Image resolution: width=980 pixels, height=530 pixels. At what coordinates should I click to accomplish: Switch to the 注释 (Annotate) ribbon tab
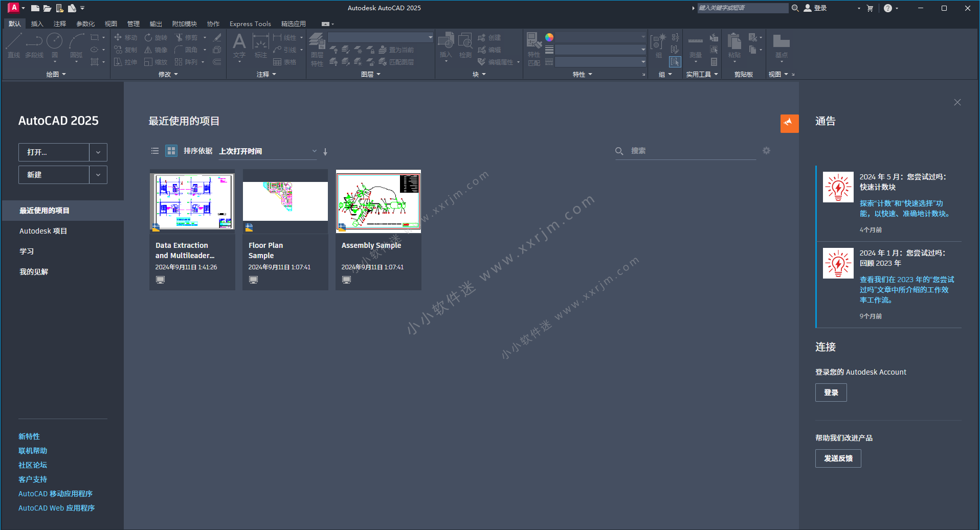60,24
